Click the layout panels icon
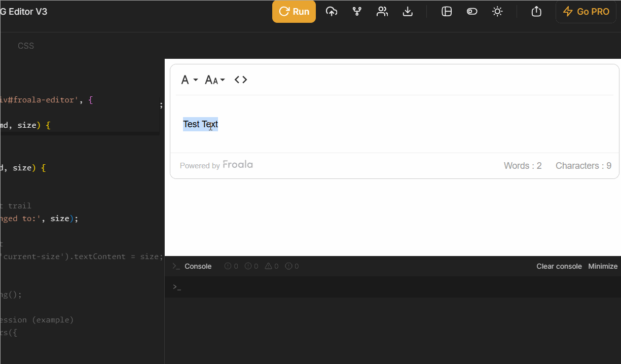This screenshot has height=364, width=621. 447,11
